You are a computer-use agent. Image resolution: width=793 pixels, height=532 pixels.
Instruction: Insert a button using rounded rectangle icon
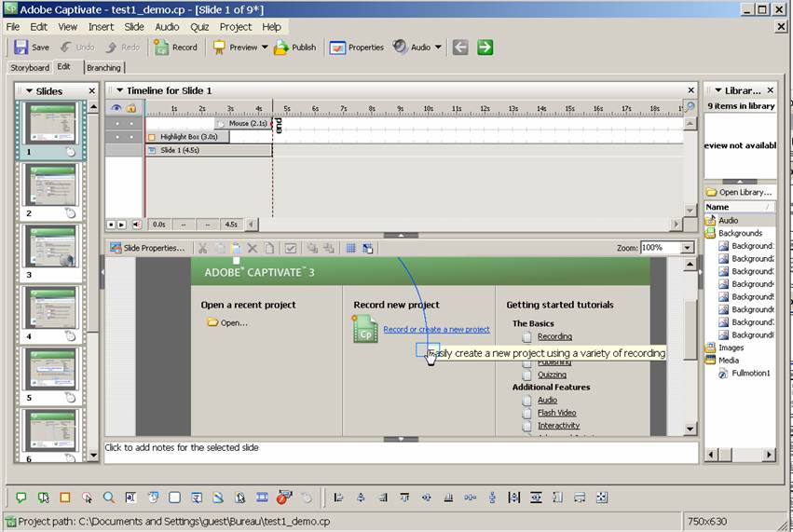click(x=174, y=498)
